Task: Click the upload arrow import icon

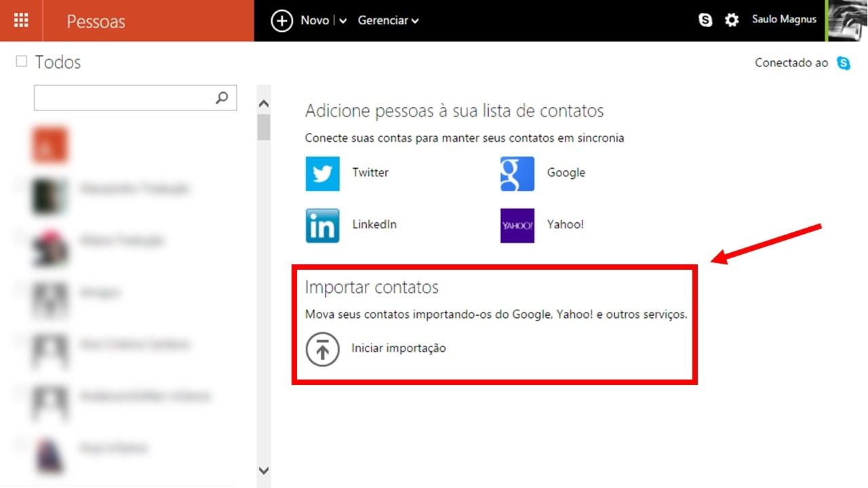Action: [322, 349]
